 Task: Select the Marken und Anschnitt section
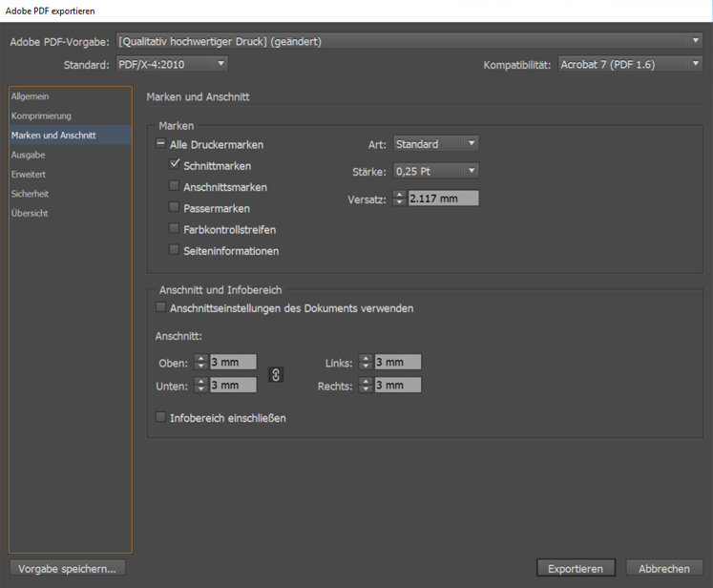tap(71, 135)
